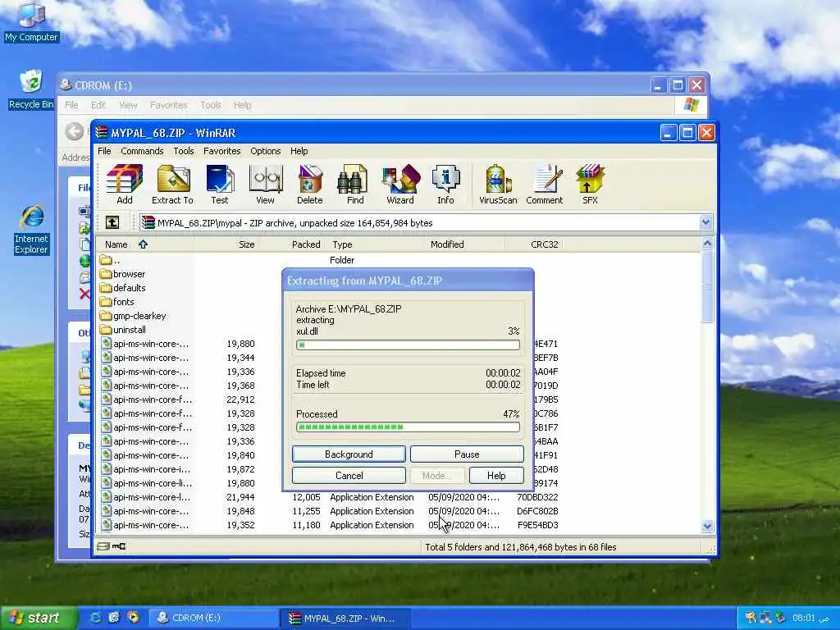840x630 pixels.
Task: Select the fonts folder
Action: (x=116, y=302)
